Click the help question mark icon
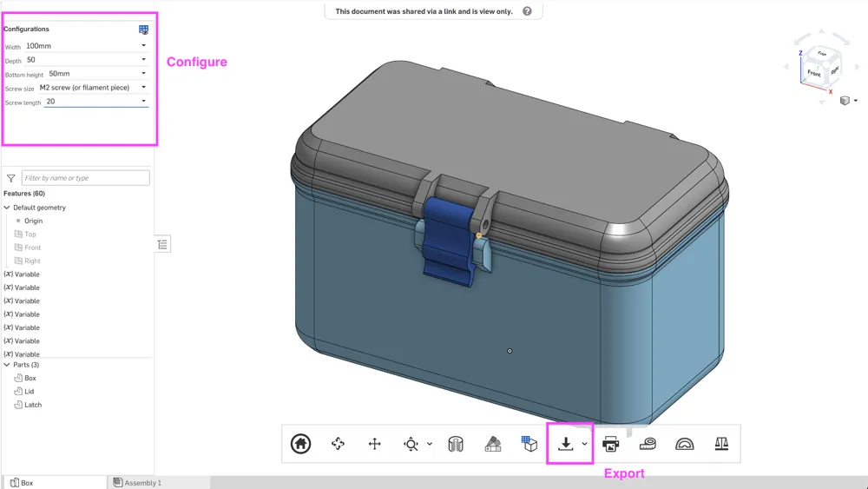 tap(527, 11)
